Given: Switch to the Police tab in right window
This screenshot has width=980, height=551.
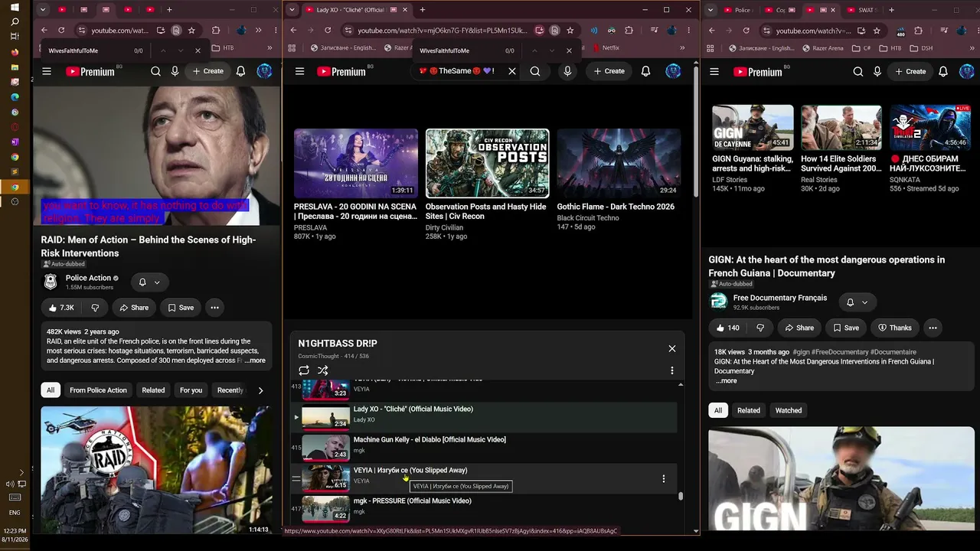Looking at the screenshot, I should coord(737,10).
